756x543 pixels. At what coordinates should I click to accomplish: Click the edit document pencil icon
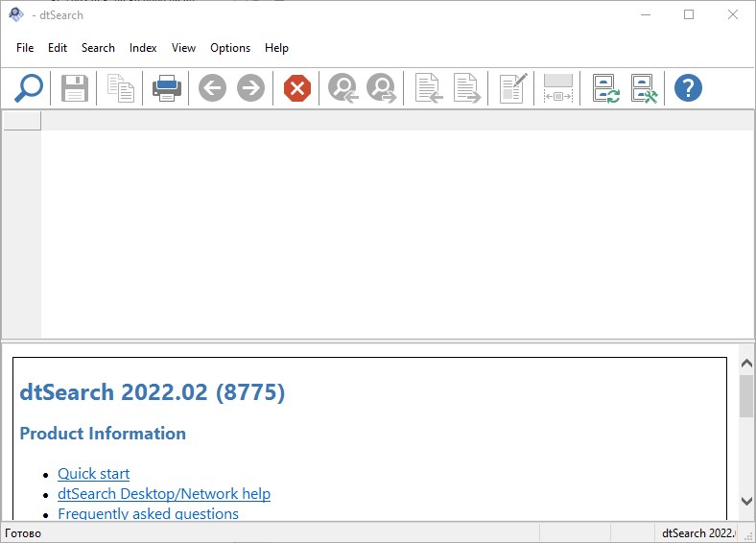[x=513, y=88]
